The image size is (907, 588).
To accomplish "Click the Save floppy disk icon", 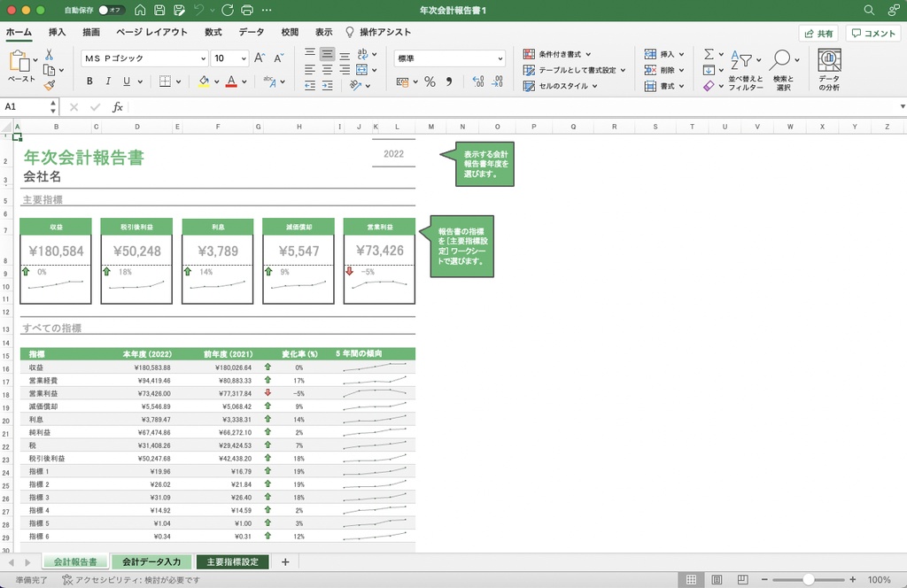I will coord(159,10).
